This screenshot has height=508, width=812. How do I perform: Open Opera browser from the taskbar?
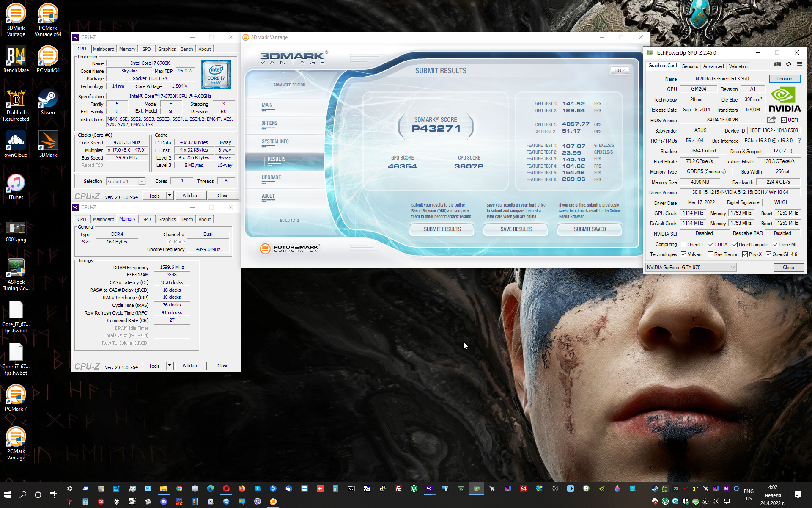click(226, 489)
